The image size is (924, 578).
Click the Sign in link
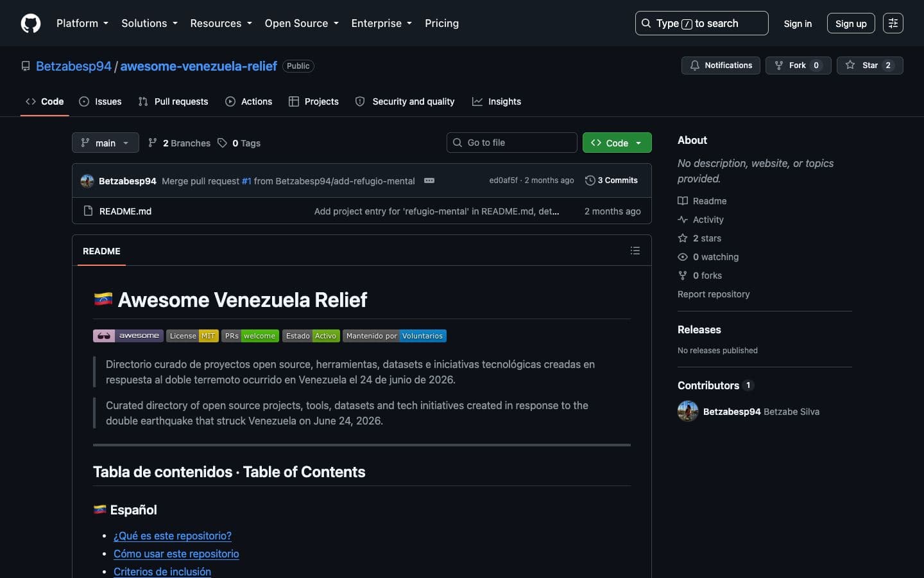798,24
